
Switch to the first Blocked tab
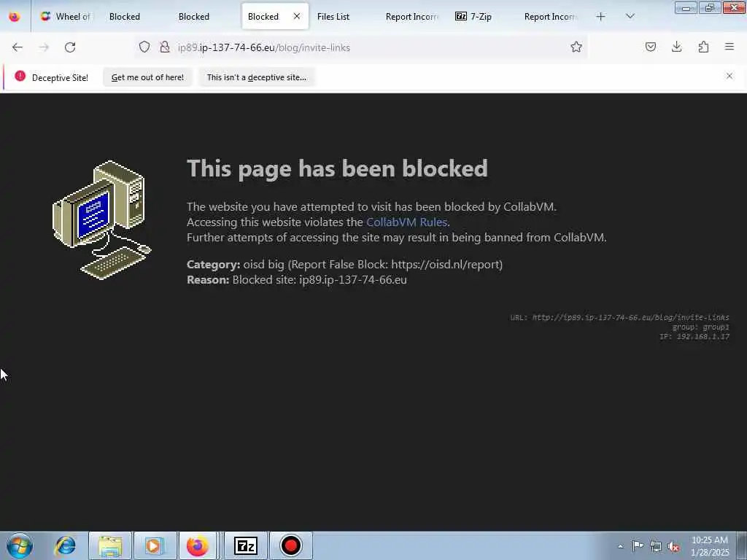coord(125,17)
